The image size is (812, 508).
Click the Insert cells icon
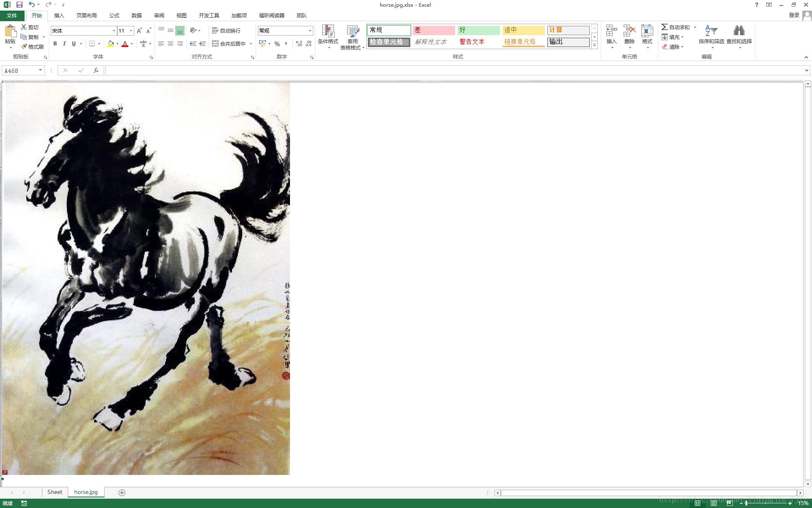click(611, 31)
